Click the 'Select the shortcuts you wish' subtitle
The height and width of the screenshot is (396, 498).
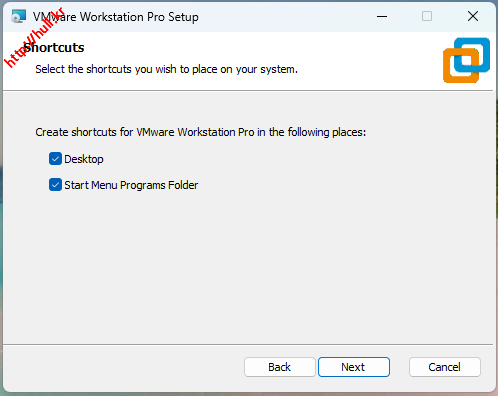pos(166,69)
